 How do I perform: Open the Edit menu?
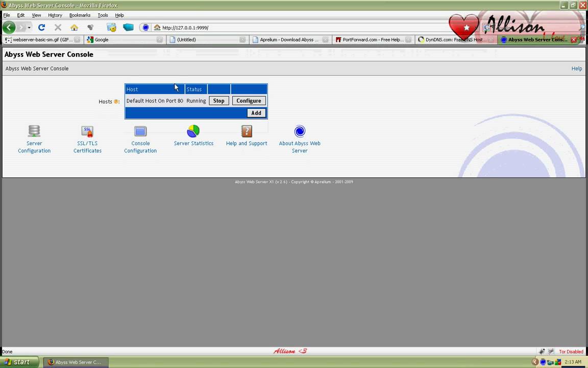(20, 15)
